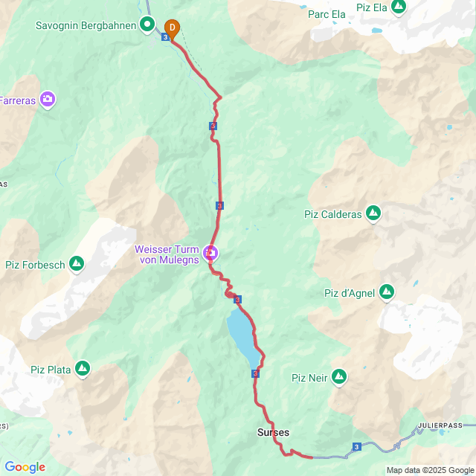476x476 pixels.
Task: Click the Savognin Bergbahnen text label
Action: coord(86,25)
